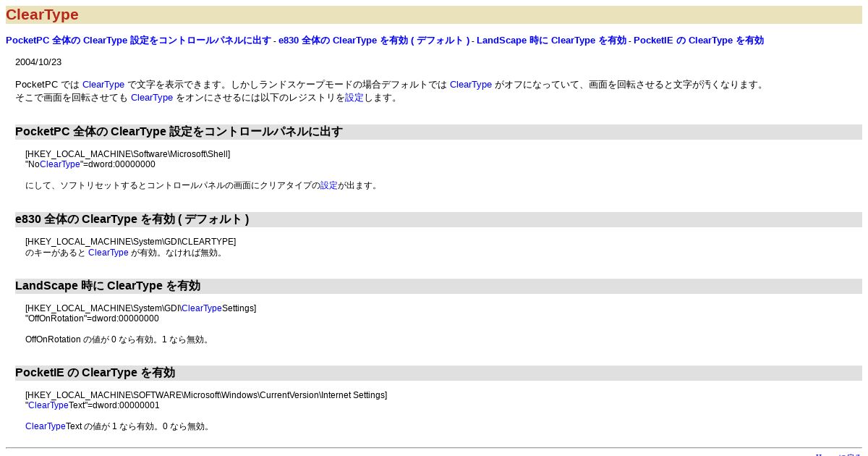Click 'OffOnRotation の値が 0 なら有効。1 なら無効。' text
868x456 pixels.
[119, 339]
